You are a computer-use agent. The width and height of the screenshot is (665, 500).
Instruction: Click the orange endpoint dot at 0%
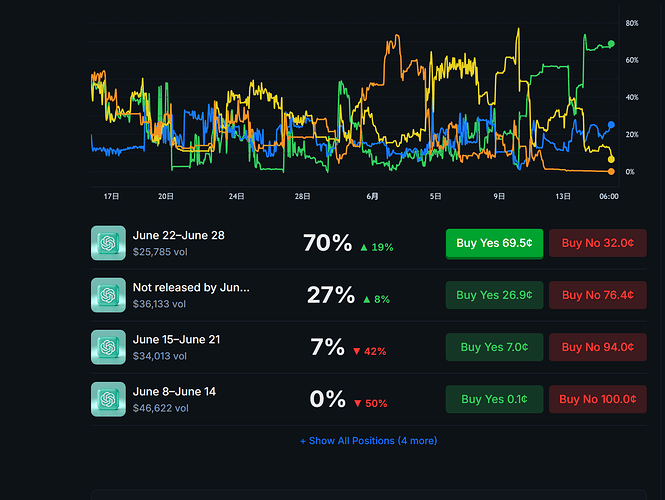611,171
